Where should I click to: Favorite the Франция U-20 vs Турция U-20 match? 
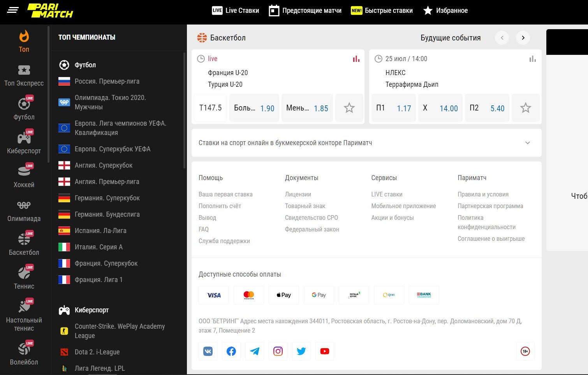tap(349, 108)
